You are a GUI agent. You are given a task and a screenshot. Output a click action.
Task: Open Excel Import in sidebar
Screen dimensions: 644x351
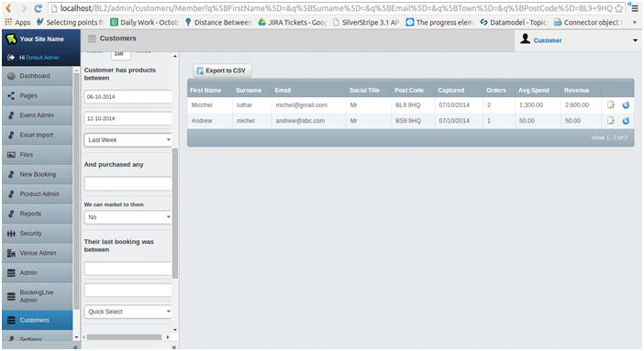click(x=37, y=135)
